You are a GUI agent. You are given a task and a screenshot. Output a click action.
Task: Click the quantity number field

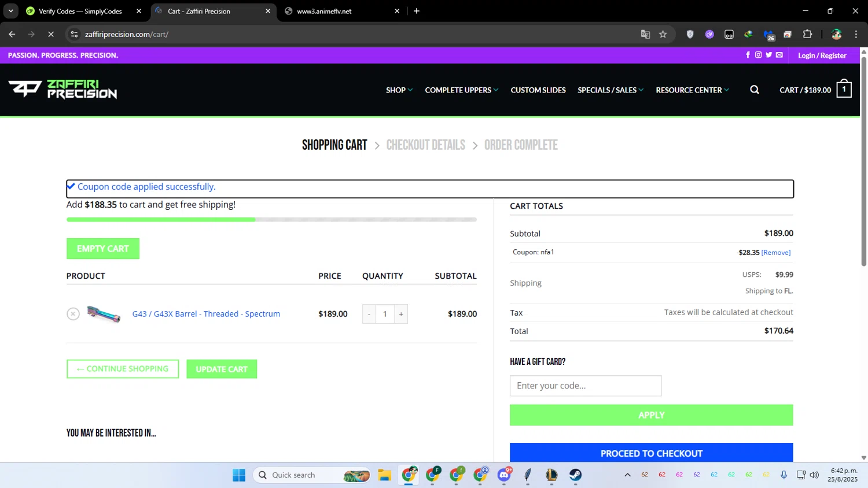click(x=385, y=314)
